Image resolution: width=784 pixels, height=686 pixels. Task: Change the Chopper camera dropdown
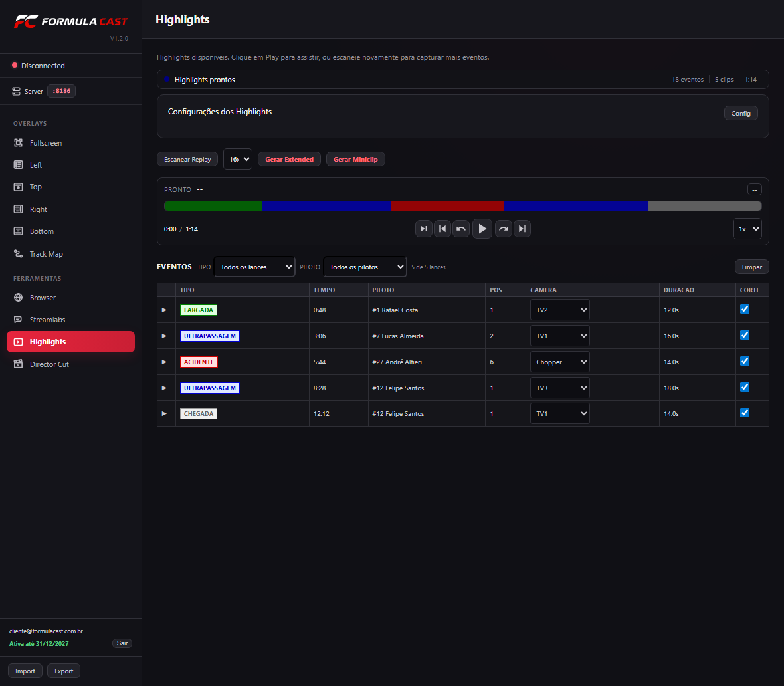[x=559, y=362]
